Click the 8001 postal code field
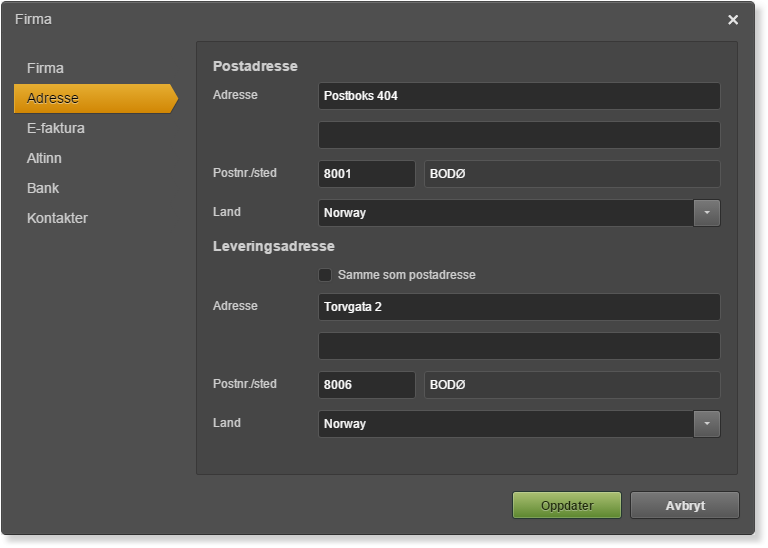The image size is (768, 548). coord(367,174)
